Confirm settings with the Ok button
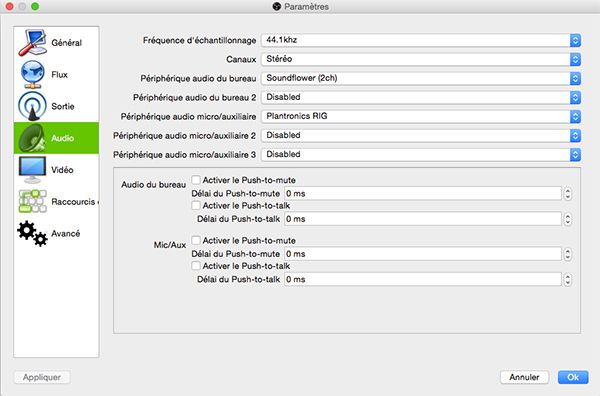 573,377
